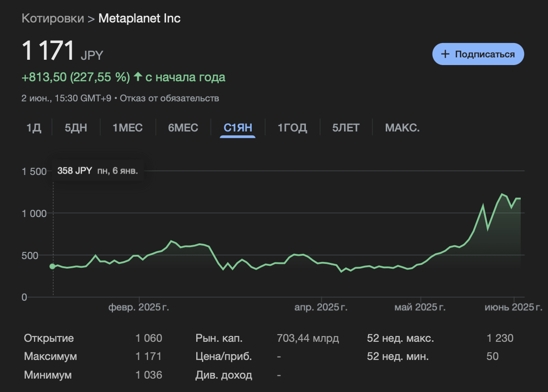Open the Отказ от обязательств link

point(169,98)
